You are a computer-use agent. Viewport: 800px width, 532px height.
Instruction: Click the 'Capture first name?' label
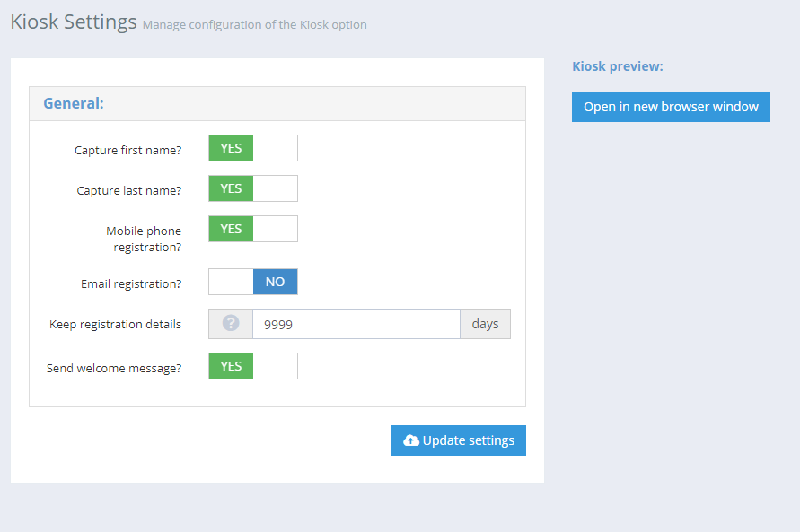[x=128, y=151]
